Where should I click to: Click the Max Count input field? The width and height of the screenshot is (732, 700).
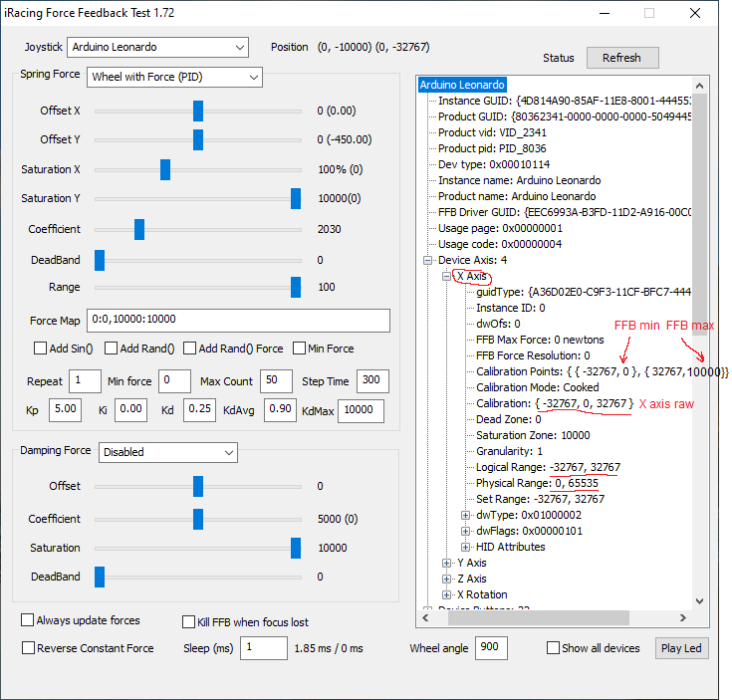coord(277,381)
